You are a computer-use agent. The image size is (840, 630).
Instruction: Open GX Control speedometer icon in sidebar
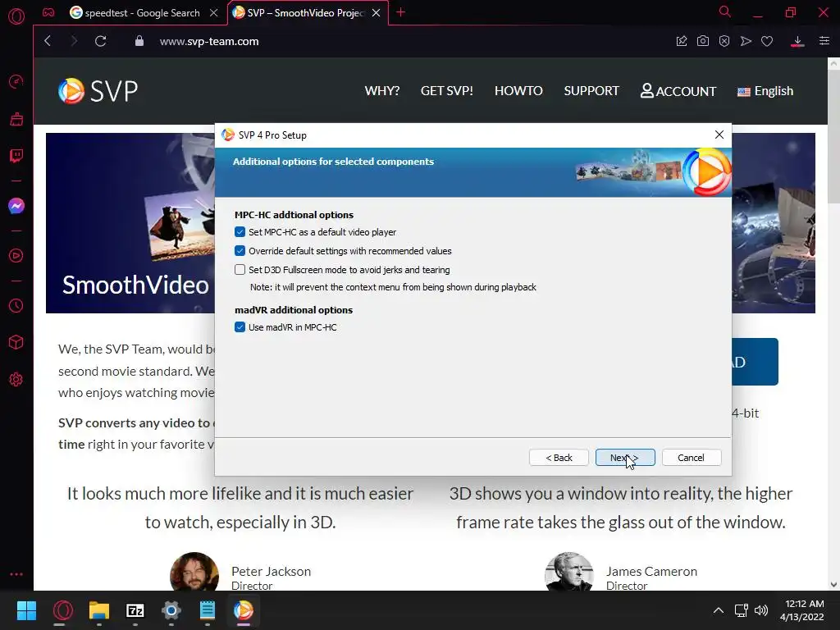16,81
